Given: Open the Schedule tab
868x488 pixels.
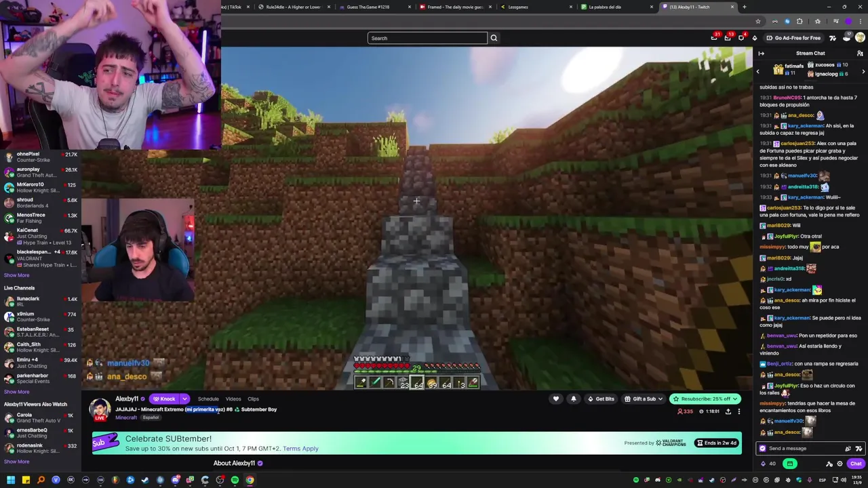Looking at the screenshot, I should coord(208,399).
